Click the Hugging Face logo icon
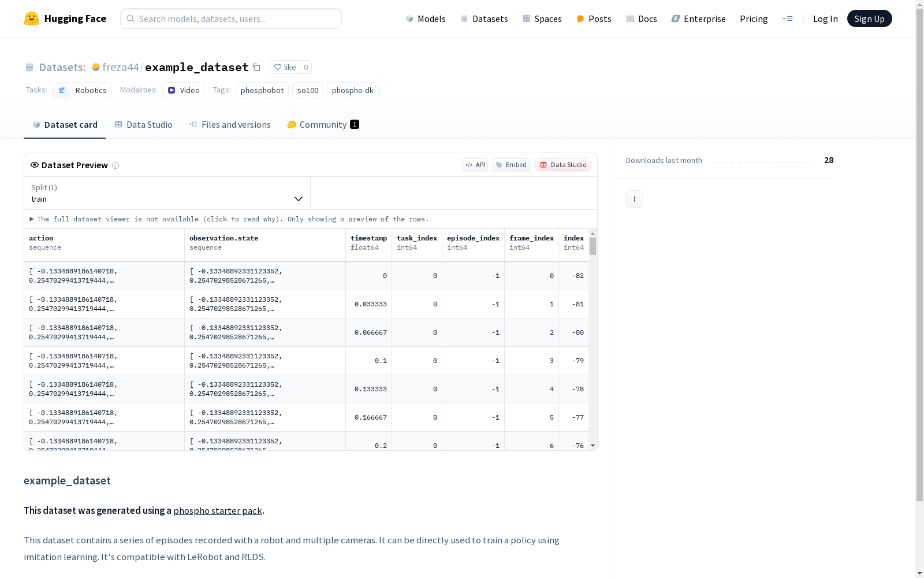This screenshot has height=578, width=924. coord(32,18)
